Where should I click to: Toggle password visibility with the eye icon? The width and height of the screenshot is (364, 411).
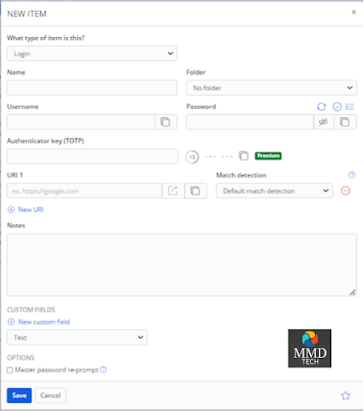coord(323,122)
